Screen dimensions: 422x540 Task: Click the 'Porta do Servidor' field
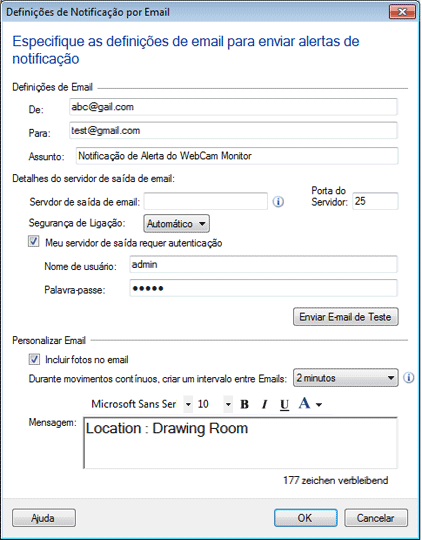point(375,201)
